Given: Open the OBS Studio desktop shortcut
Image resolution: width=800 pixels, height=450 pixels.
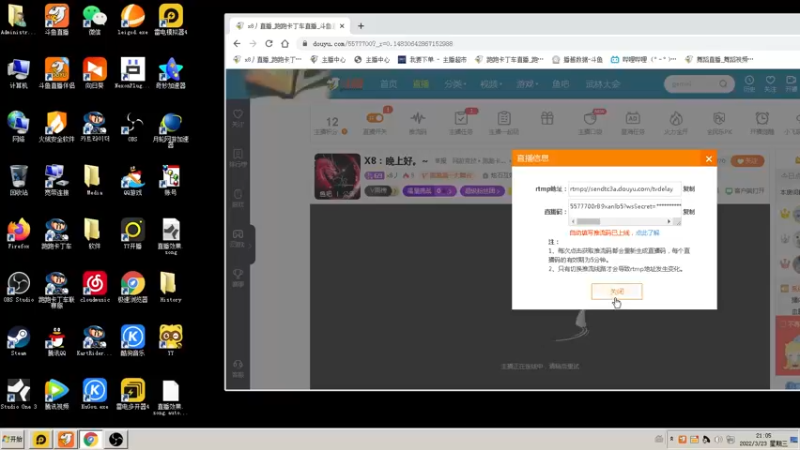Looking at the screenshot, I should pos(18,287).
